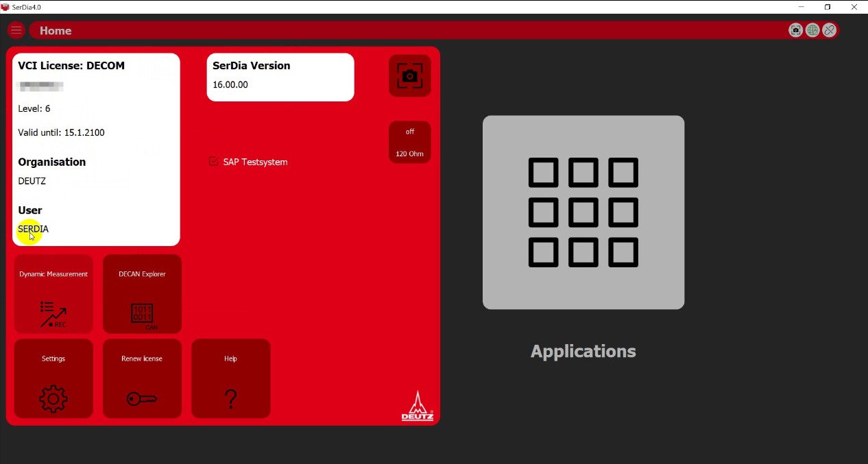This screenshot has height=464, width=868.
Task: Click the large camera screenshot tile
Action: 410,75
